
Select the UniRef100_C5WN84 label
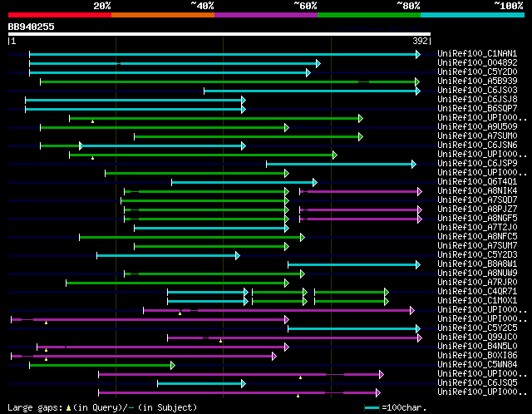click(477, 365)
